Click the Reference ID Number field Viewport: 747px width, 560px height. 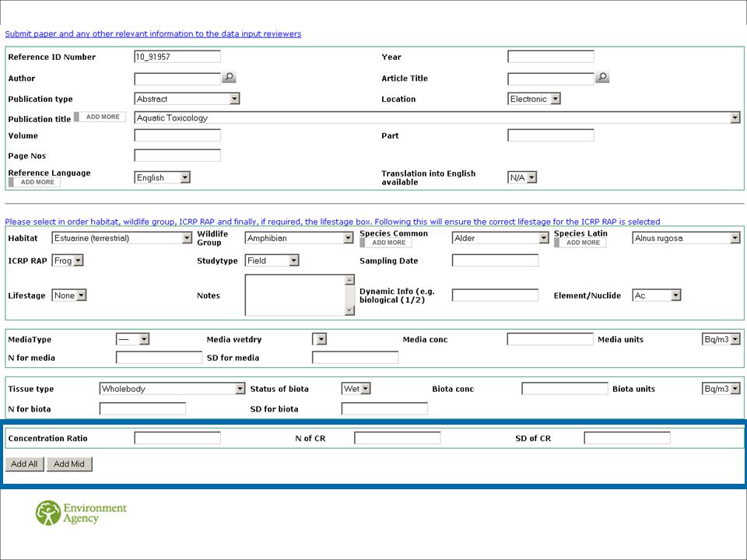(177, 57)
